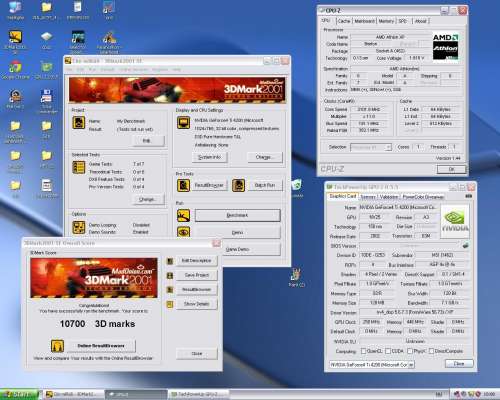Click the icon next to Edit Description

[170, 261]
